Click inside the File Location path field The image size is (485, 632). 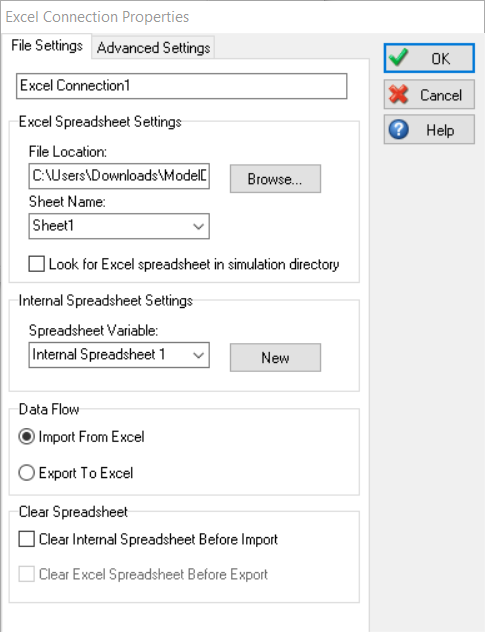119,176
